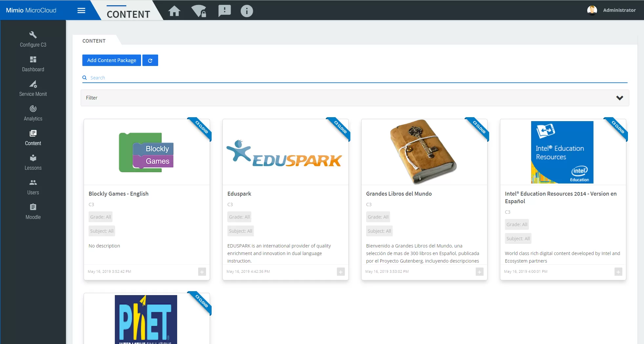The width and height of the screenshot is (644, 344).
Task: Click plus icon on Grandes Libros card
Action: [x=480, y=272]
